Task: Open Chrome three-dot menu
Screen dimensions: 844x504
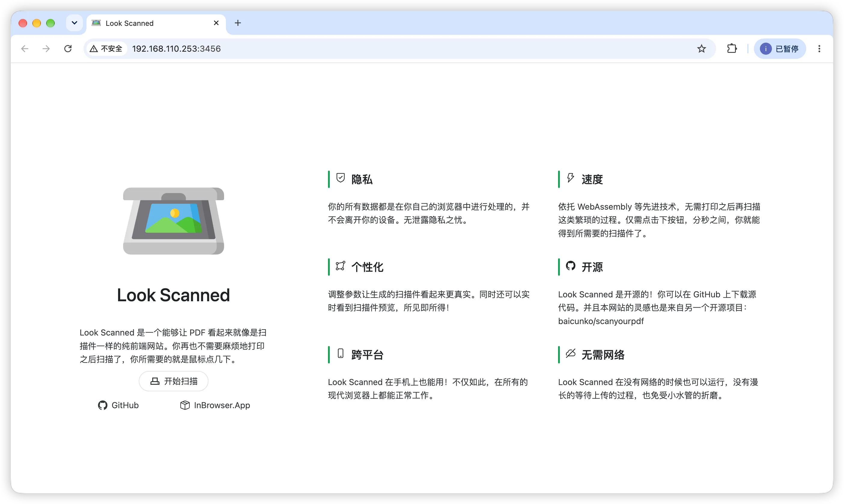Action: click(x=819, y=49)
